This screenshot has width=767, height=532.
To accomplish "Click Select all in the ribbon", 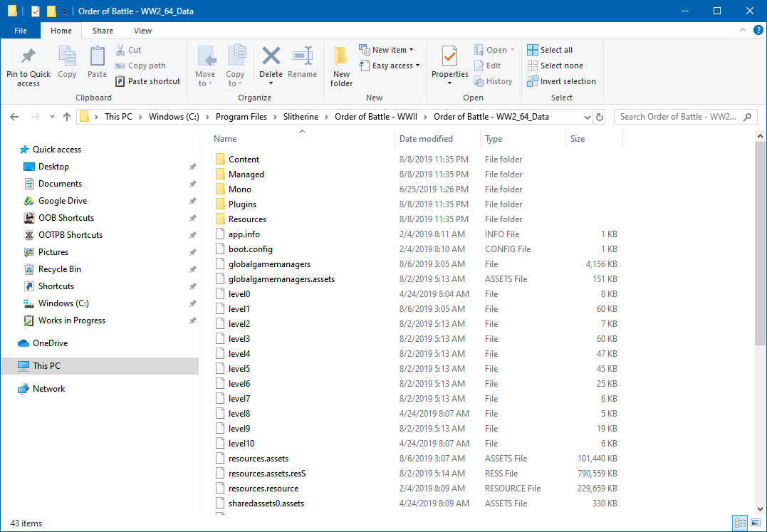I will click(550, 50).
